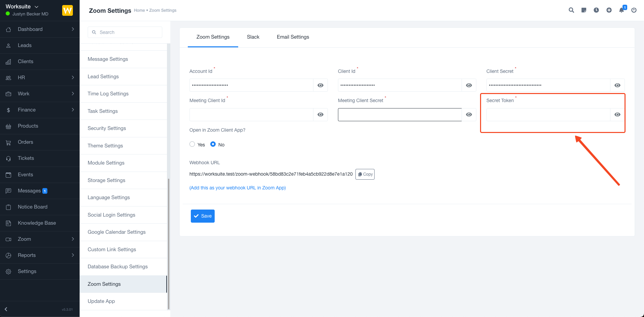Show the Client Id value
This screenshot has width=644, height=317.
point(469,85)
